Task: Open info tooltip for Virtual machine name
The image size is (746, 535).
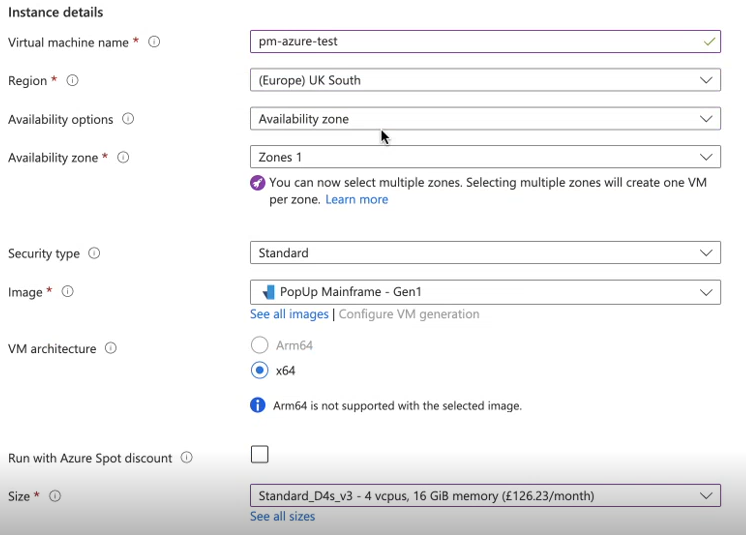Action: pos(154,42)
